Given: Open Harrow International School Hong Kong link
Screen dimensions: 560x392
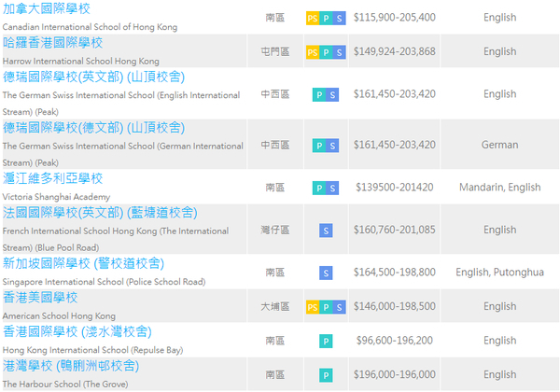Looking at the screenshot, I should (52, 43).
